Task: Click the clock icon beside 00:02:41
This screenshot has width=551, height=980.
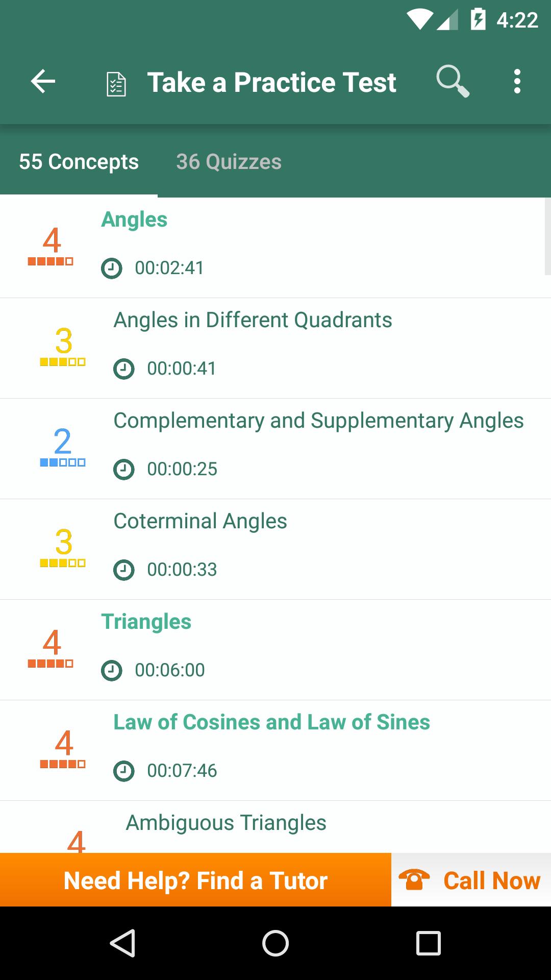Action: coord(112,268)
